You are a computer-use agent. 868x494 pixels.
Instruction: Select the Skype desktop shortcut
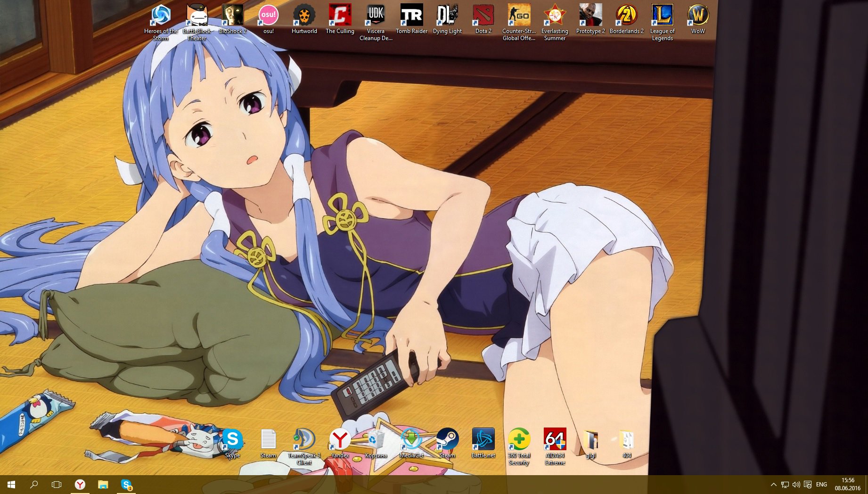pyautogui.click(x=232, y=443)
